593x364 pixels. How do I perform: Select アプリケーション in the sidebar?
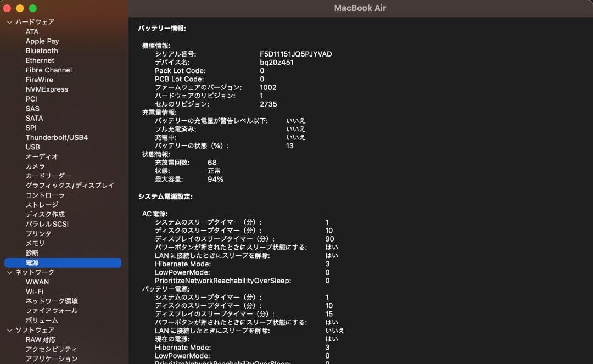52,359
